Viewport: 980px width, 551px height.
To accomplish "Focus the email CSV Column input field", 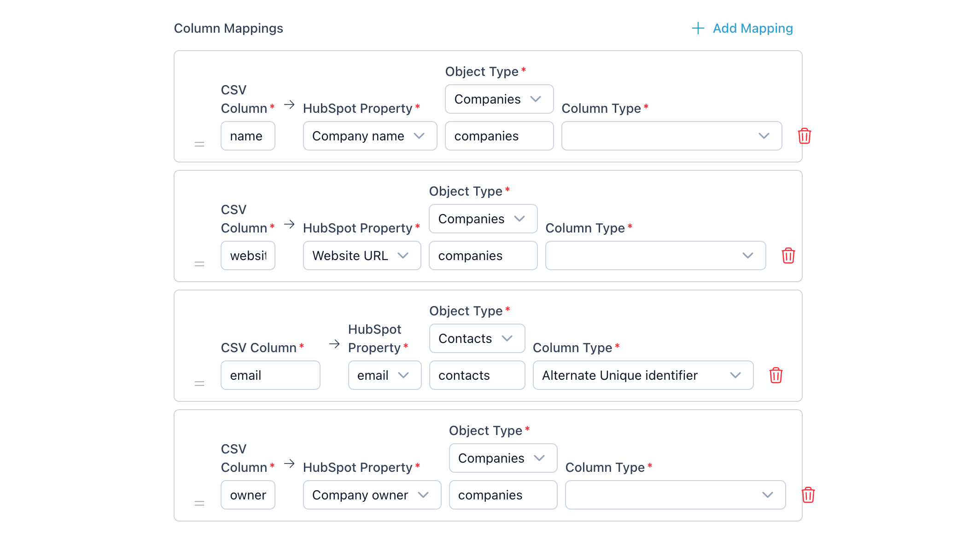I will click(x=270, y=375).
